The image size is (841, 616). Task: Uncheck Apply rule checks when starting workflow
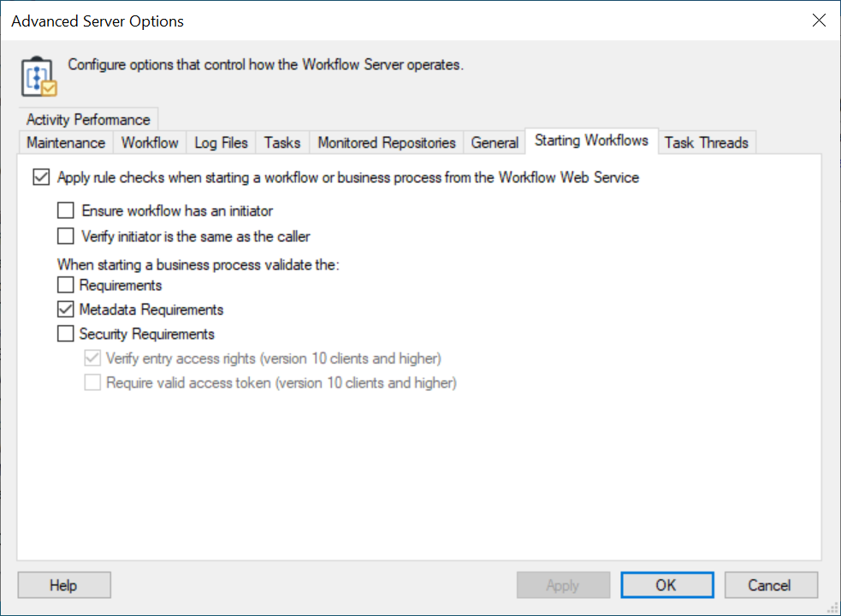(x=40, y=178)
